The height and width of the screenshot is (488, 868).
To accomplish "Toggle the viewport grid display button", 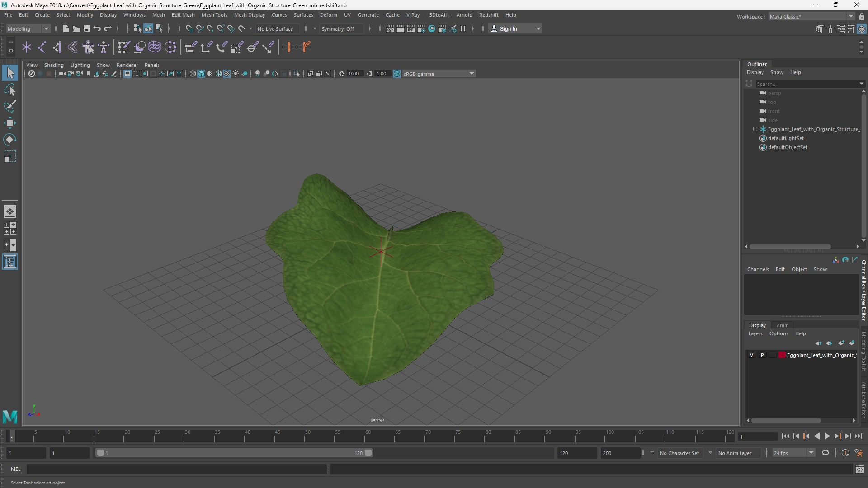I will (x=127, y=74).
